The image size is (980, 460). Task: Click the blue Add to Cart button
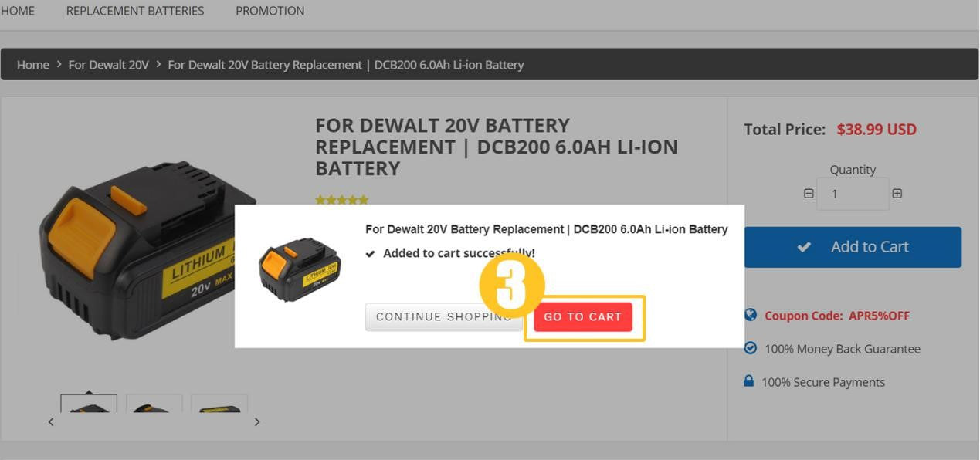[x=853, y=247]
